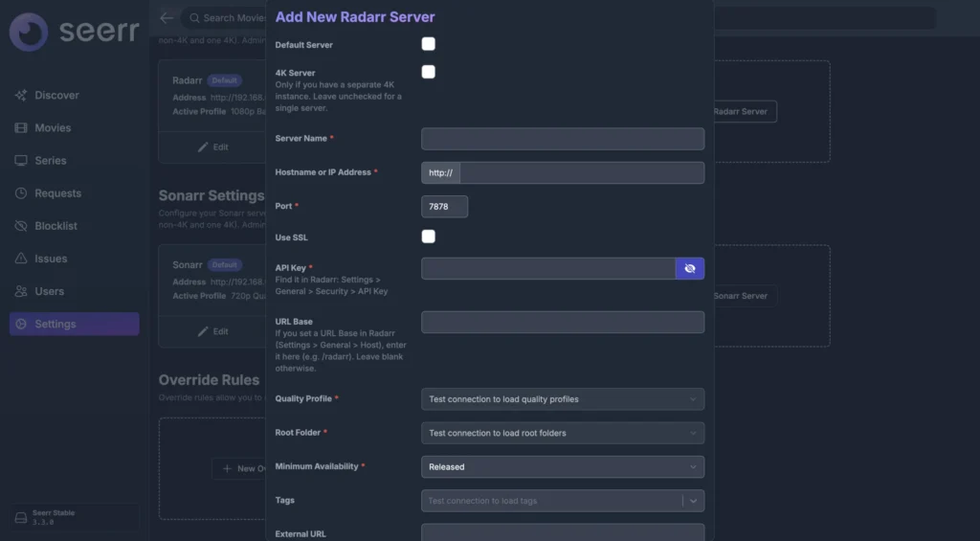
Task: Click the Default badge on Sonarr card
Action: click(x=224, y=264)
